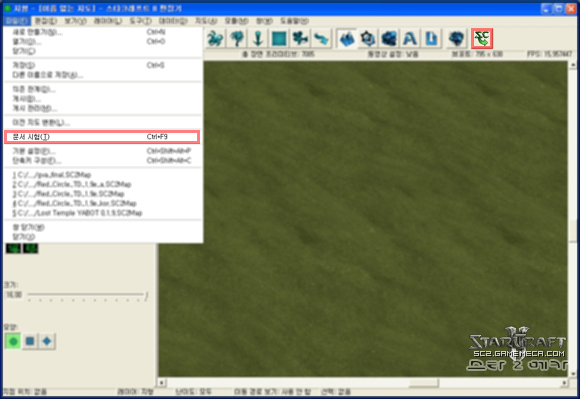This screenshot has width=580, height=399.
Task: Open the Text module letter A icon
Action: click(x=410, y=38)
